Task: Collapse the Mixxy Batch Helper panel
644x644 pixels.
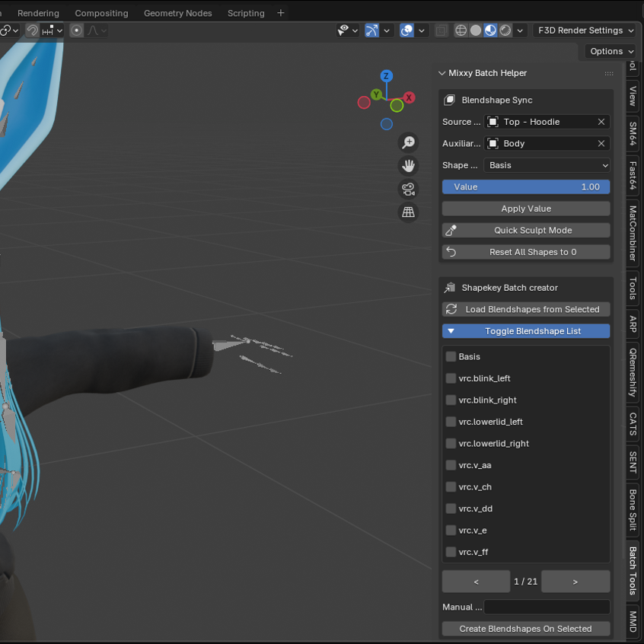Action: tap(442, 73)
